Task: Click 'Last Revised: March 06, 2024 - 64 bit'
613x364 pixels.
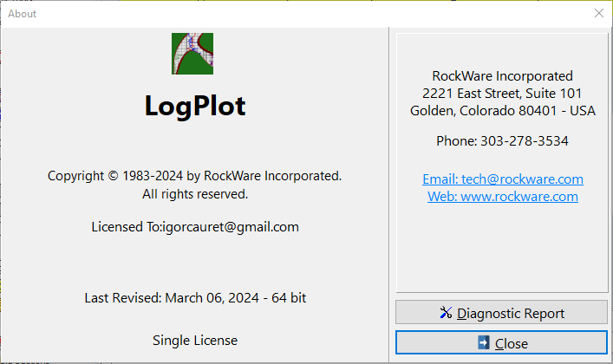Action: pos(195,298)
